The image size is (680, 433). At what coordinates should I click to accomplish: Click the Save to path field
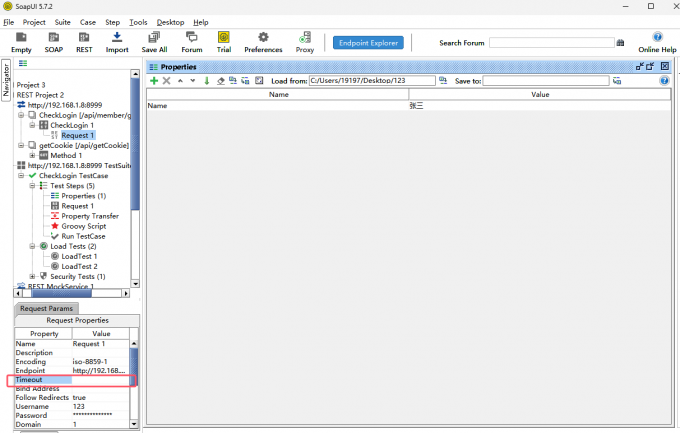coord(546,81)
